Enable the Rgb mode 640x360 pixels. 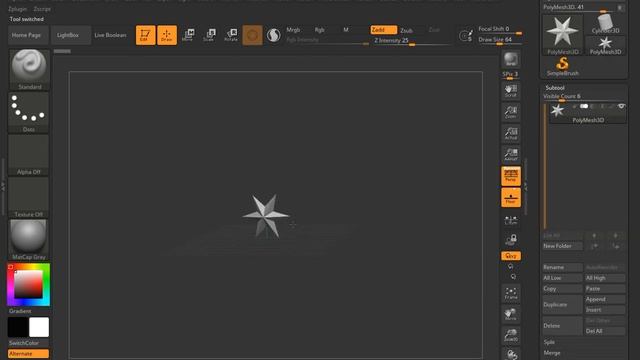coord(320,30)
